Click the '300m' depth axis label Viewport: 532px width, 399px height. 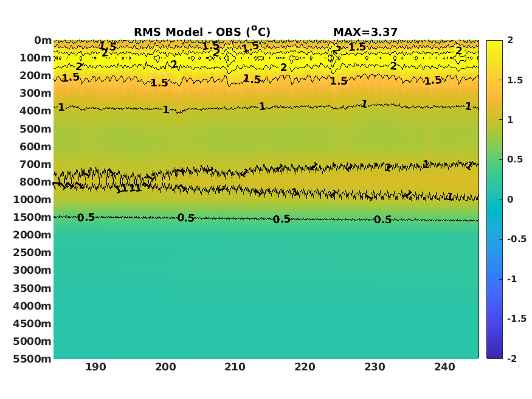35,93
